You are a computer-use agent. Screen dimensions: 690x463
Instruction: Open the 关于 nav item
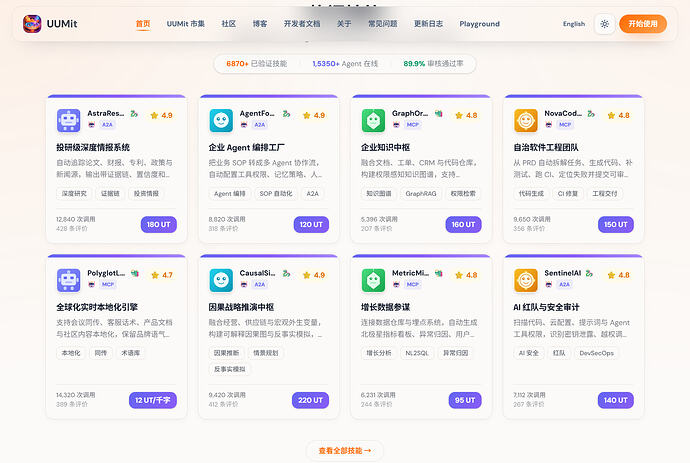click(344, 24)
